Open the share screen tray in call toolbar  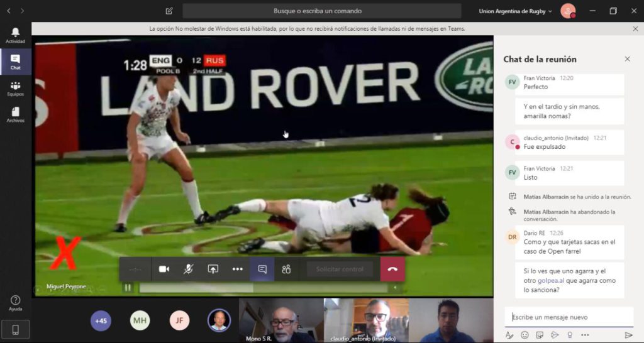pos(213,269)
